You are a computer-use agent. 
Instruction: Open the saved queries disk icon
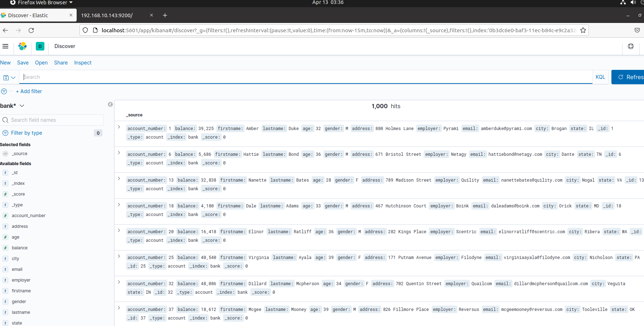tap(9, 77)
